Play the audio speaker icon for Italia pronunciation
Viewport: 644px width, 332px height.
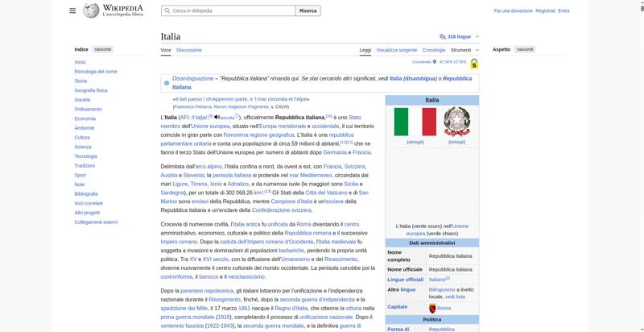[217, 118]
